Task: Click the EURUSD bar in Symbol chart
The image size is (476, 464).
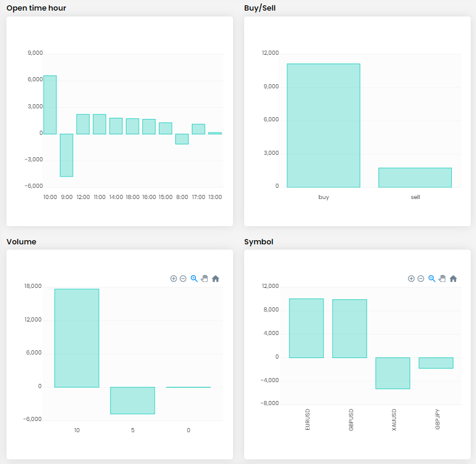Action: [306, 328]
